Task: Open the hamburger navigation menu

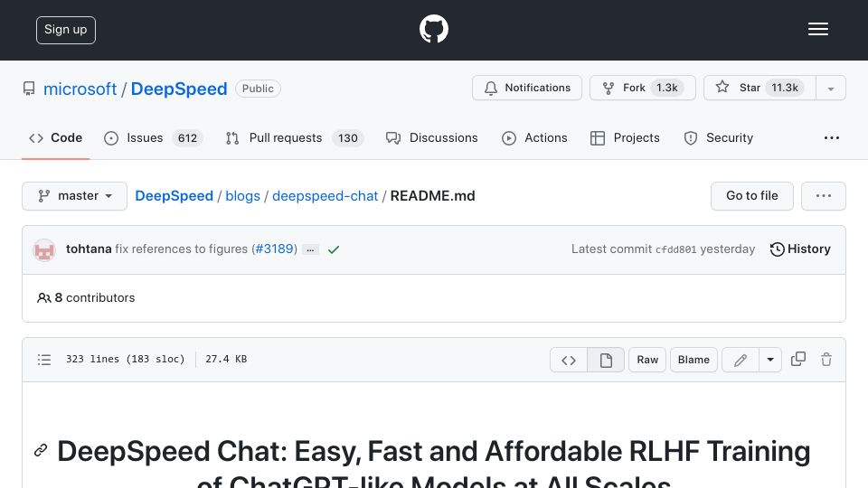Action: tap(817, 29)
